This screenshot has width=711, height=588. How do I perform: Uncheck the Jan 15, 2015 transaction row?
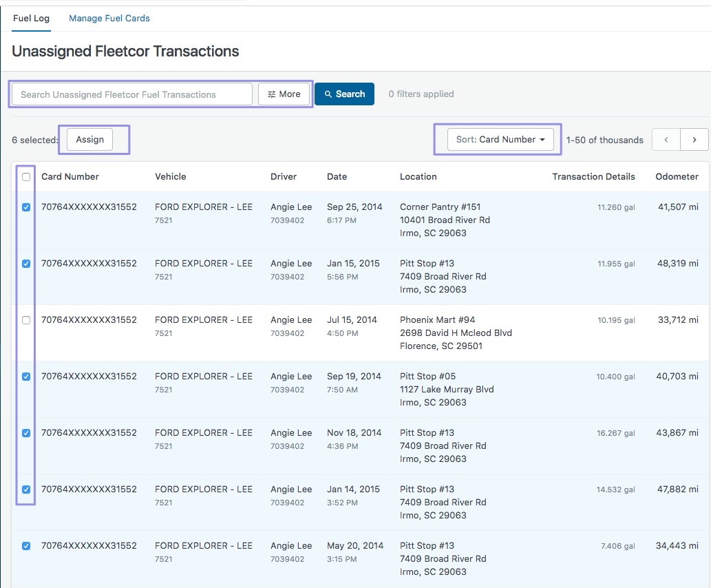[x=26, y=264]
